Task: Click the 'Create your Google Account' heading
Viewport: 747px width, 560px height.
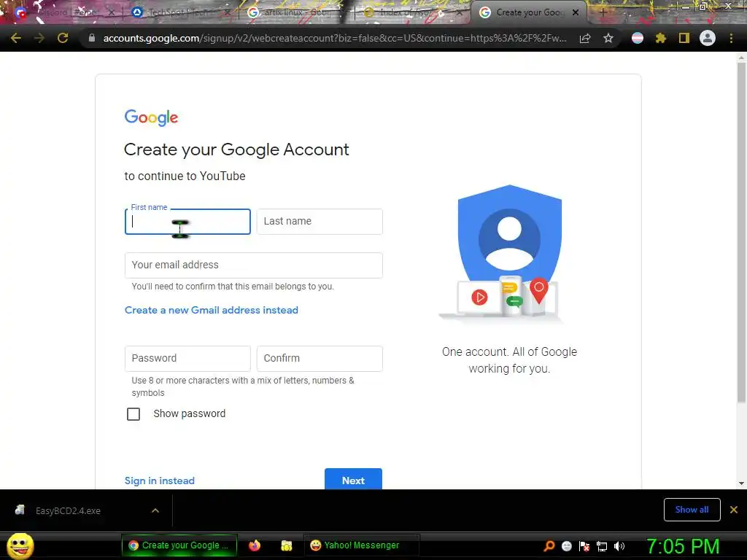Action: (236, 149)
